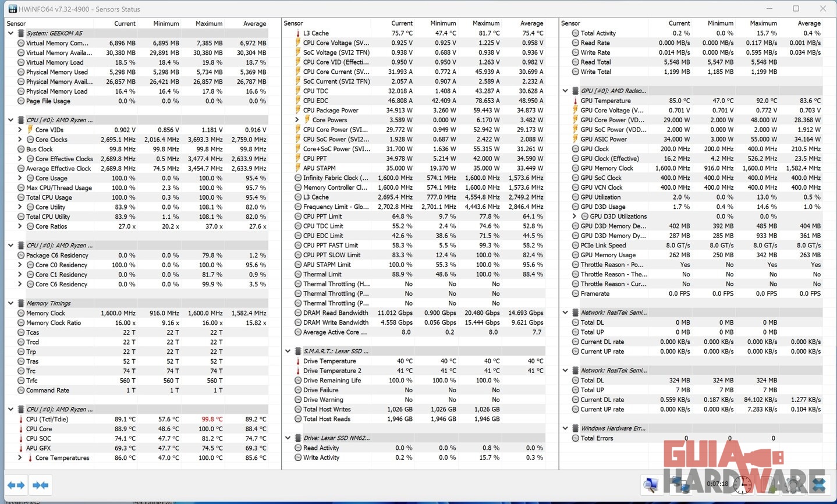Select the Total Errors row label
Image resolution: width=837 pixels, height=504 pixels.
coord(597,438)
